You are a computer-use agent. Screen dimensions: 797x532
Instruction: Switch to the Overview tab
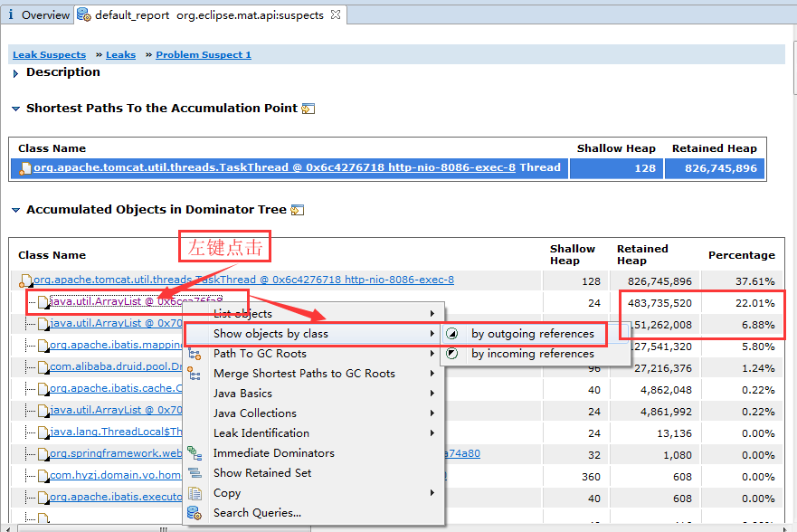coord(38,14)
